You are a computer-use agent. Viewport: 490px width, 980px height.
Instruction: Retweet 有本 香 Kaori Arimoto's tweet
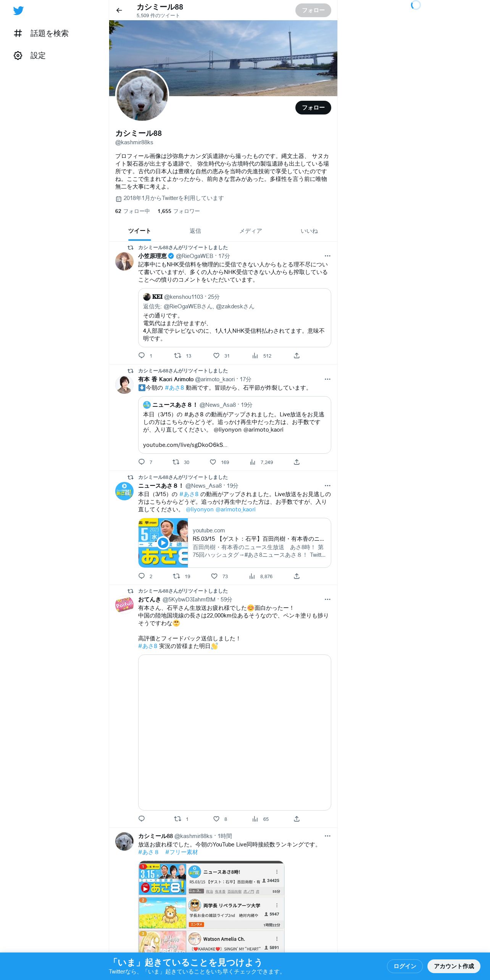(x=176, y=462)
